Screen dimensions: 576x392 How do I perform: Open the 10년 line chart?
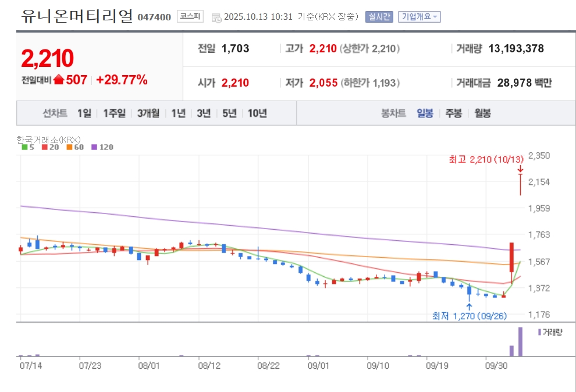point(257,113)
